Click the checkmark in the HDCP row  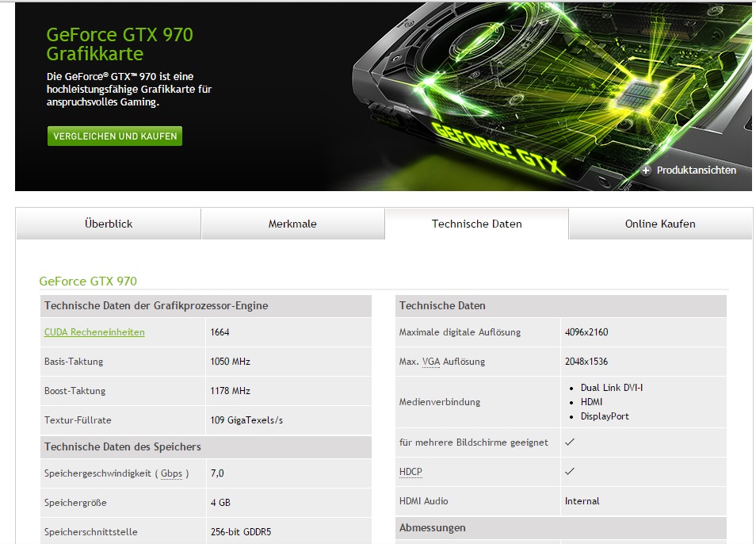570,472
